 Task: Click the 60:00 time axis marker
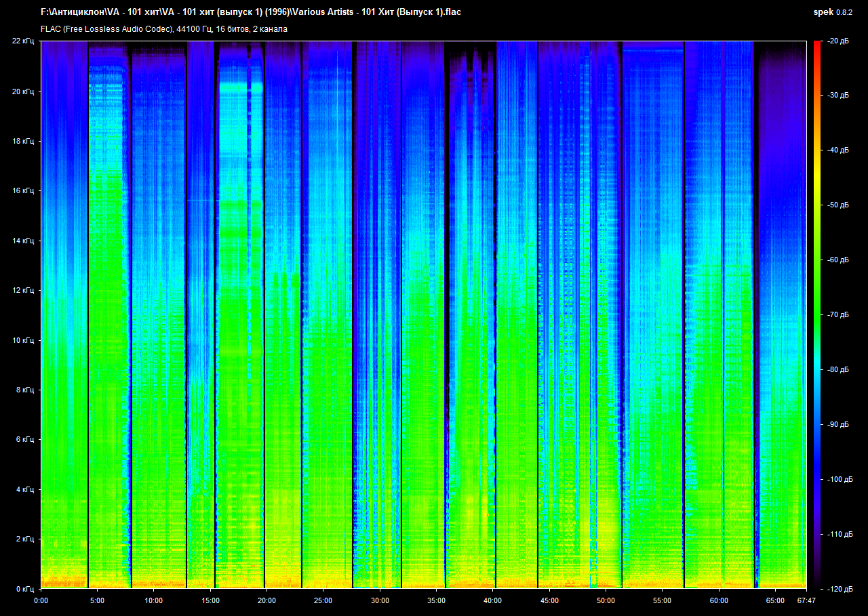[x=719, y=600]
